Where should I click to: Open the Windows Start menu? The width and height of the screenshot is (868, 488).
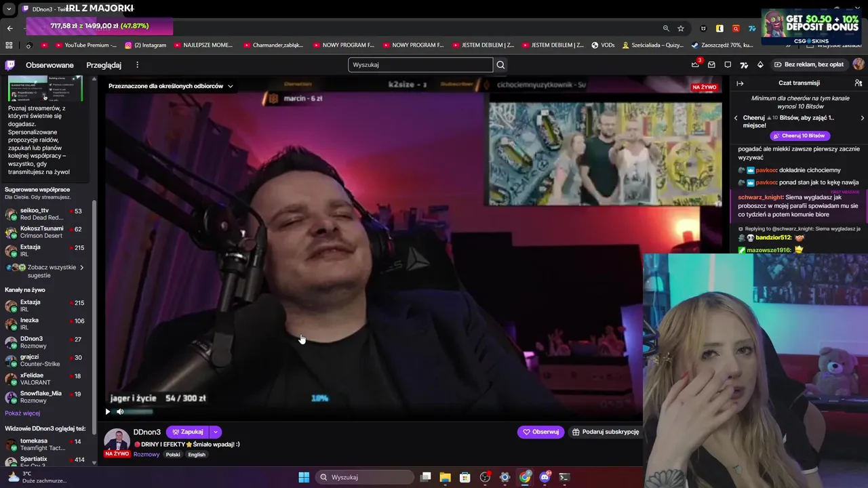[x=304, y=477]
